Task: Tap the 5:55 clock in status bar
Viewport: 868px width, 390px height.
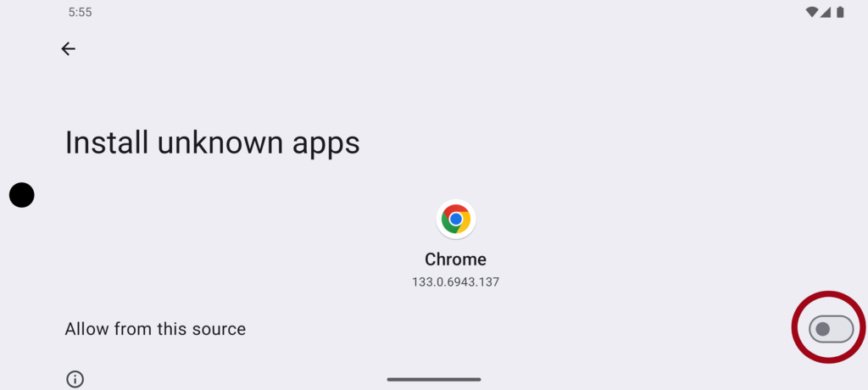Action: (81, 12)
